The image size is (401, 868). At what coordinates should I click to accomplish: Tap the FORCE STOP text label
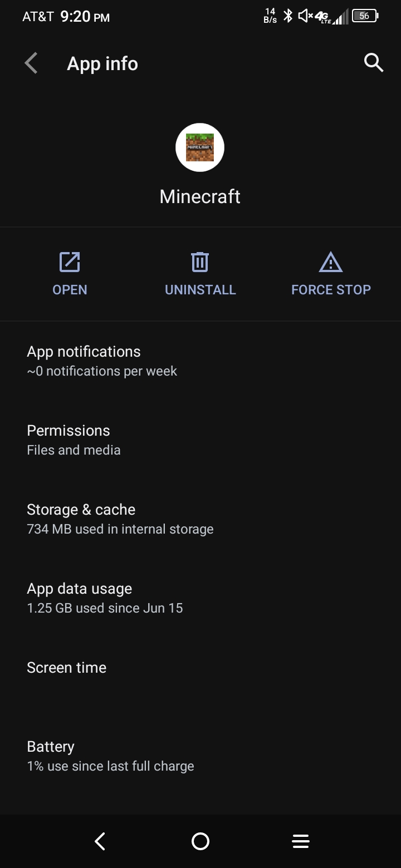pyautogui.click(x=331, y=290)
